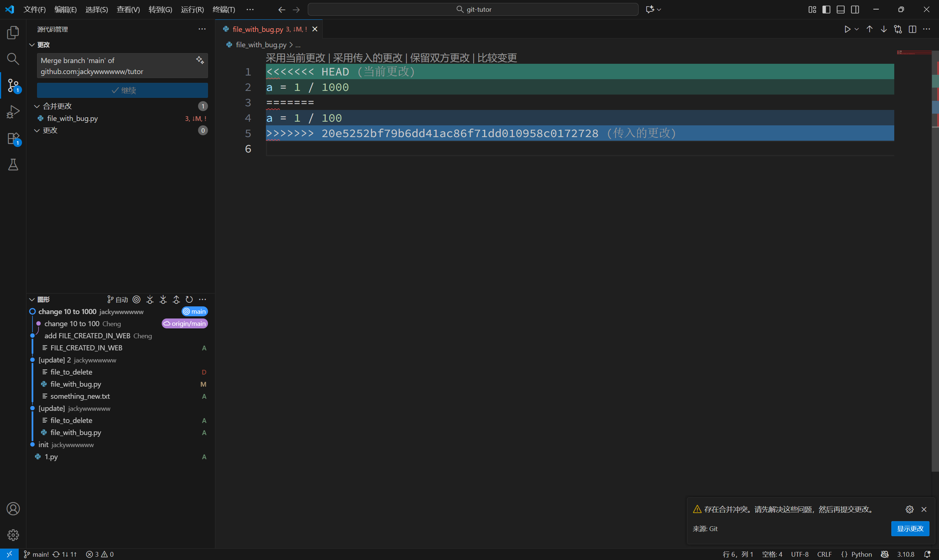Image resolution: width=939 pixels, height=560 pixels.
Task: Toggle secondary side bar layout icon
Action: 855,10
